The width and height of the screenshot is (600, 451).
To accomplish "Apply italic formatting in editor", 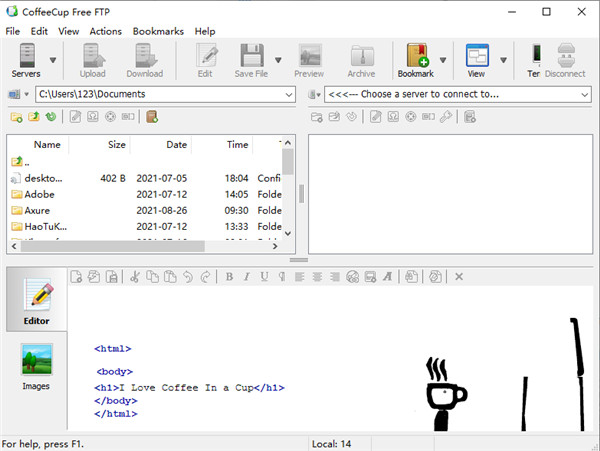I will coord(247,277).
